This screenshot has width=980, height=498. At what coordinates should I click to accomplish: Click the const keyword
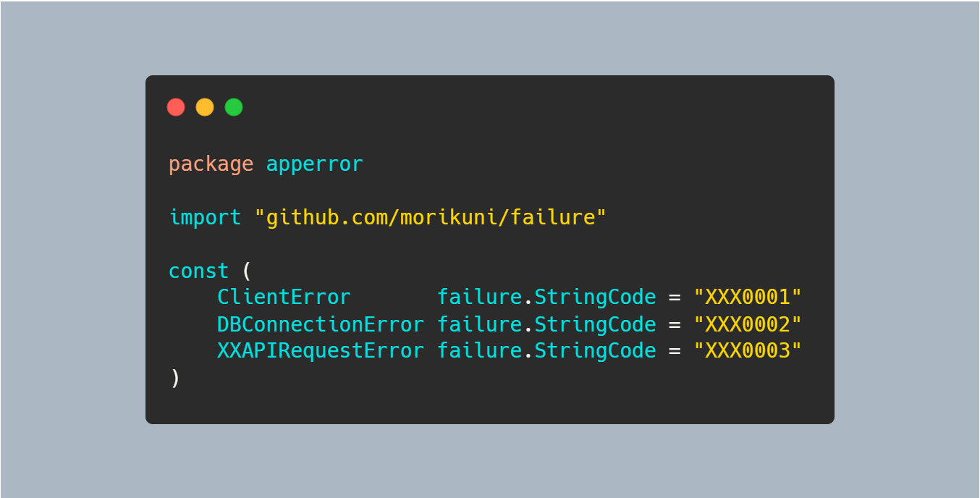199,271
